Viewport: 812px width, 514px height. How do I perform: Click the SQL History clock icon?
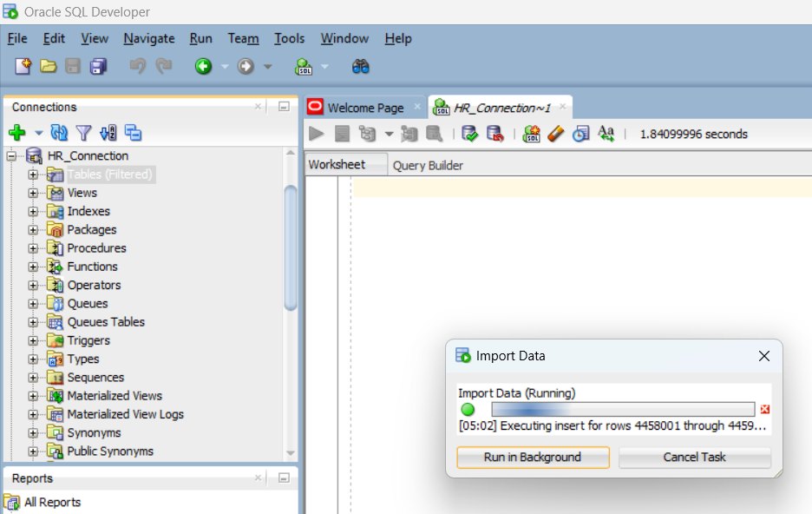(x=580, y=134)
